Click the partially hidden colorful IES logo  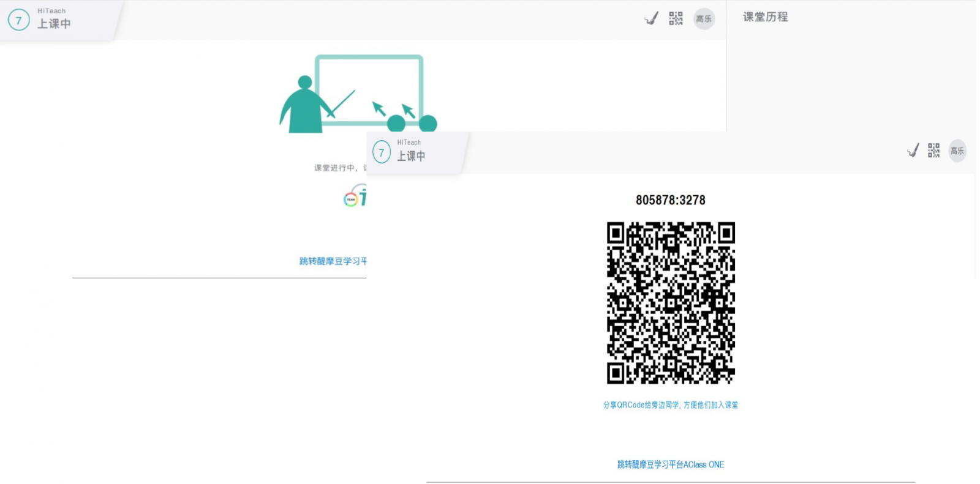355,196
